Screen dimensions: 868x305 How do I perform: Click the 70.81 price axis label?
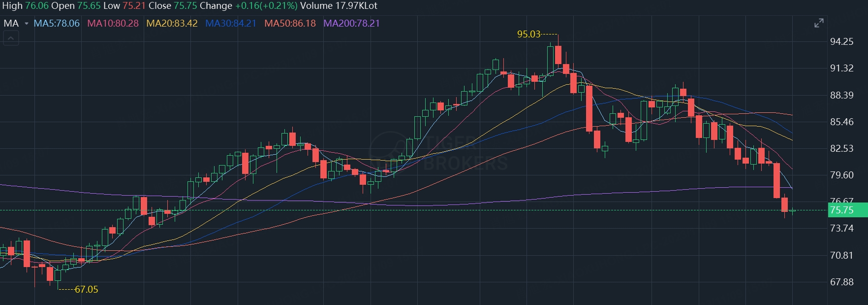point(841,255)
